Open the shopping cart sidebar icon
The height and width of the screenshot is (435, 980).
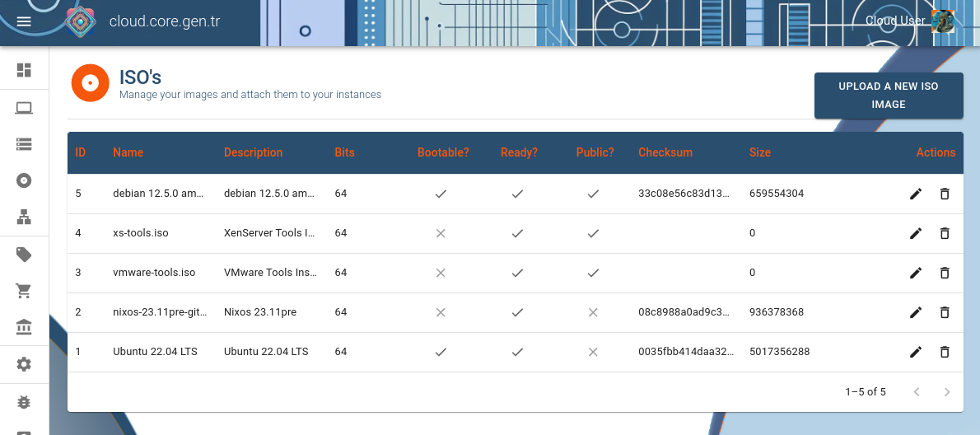[x=24, y=291]
